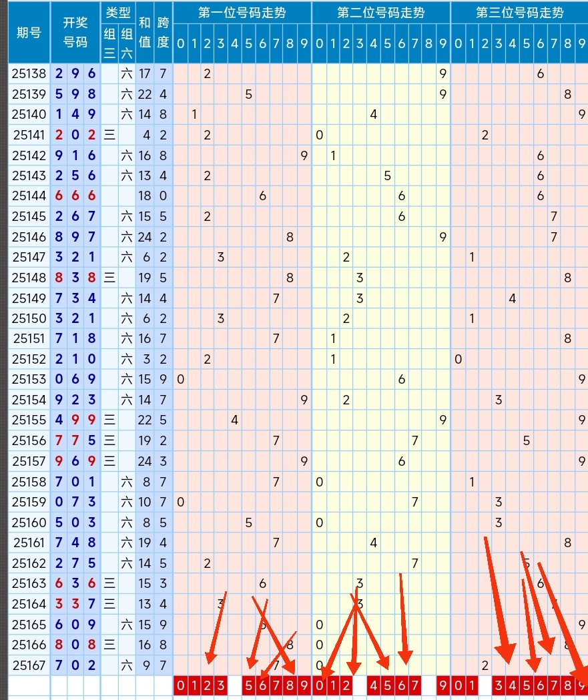588x700 pixels.
Task: Click third-position trend 2 in row 25167
Action: point(485,665)
